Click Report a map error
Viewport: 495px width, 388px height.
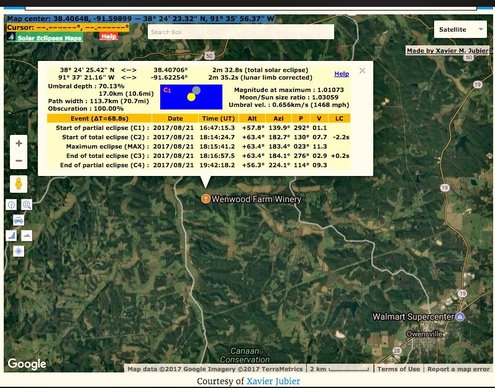(458, 369)
